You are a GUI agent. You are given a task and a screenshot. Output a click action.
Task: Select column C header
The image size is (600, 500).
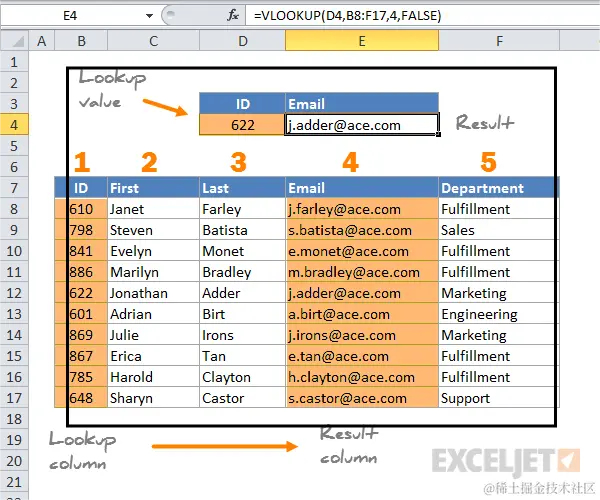[x=153, y=41]
